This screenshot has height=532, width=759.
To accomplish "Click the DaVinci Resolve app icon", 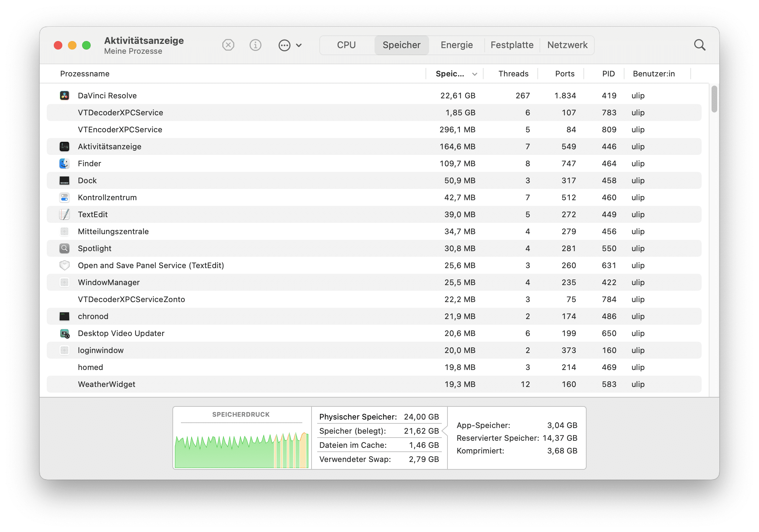I will (x=64, y=96).
